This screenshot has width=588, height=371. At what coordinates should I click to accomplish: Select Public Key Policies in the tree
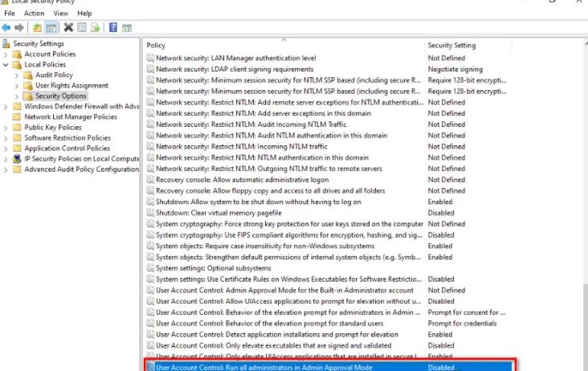tap(53, 128)
